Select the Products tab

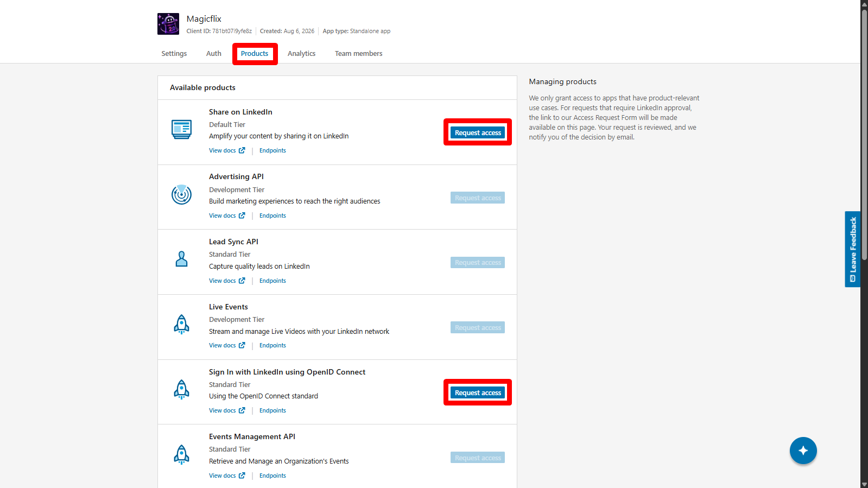255,54
